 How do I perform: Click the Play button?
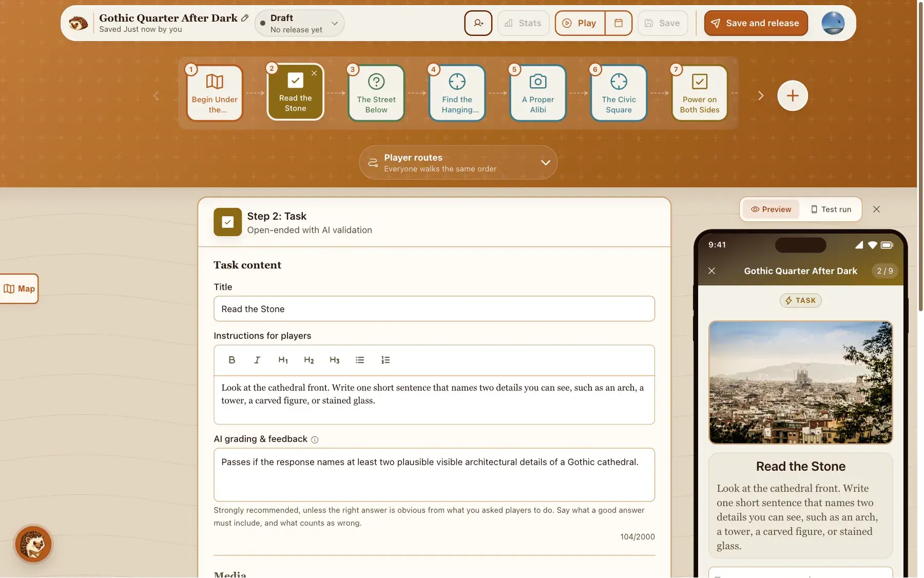pos(580,23)
